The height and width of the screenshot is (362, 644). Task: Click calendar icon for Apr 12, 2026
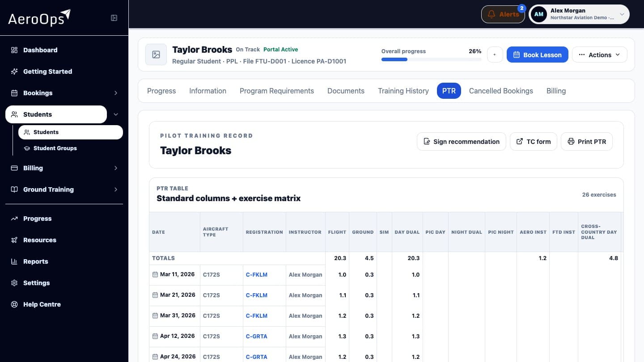(155, 336)
